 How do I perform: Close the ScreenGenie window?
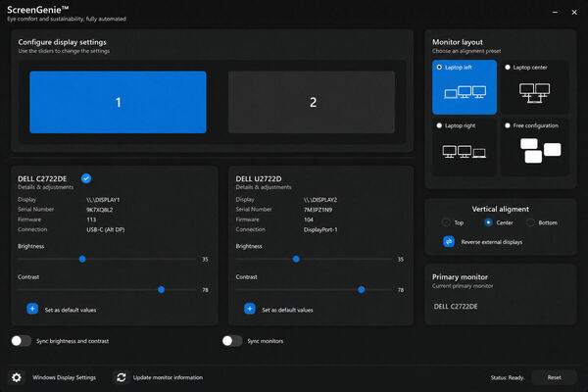tap(574, 13)
